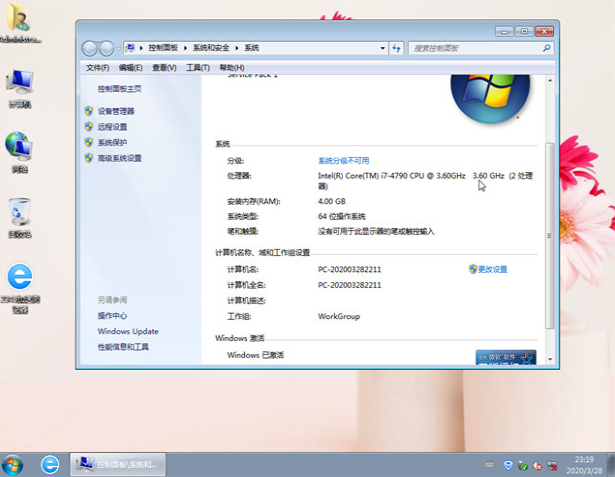
Task: Open the Computer desktop icon
Action: click(20, 89)
